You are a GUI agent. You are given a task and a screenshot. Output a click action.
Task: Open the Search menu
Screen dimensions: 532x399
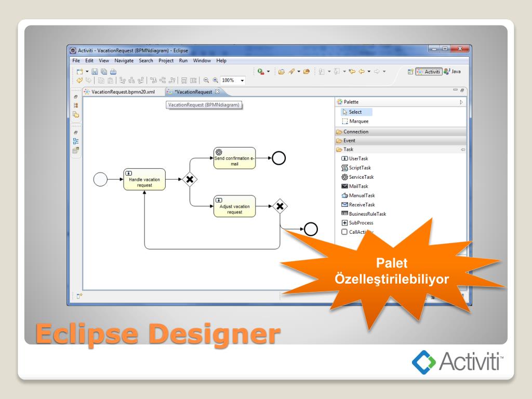click(146, 61)
